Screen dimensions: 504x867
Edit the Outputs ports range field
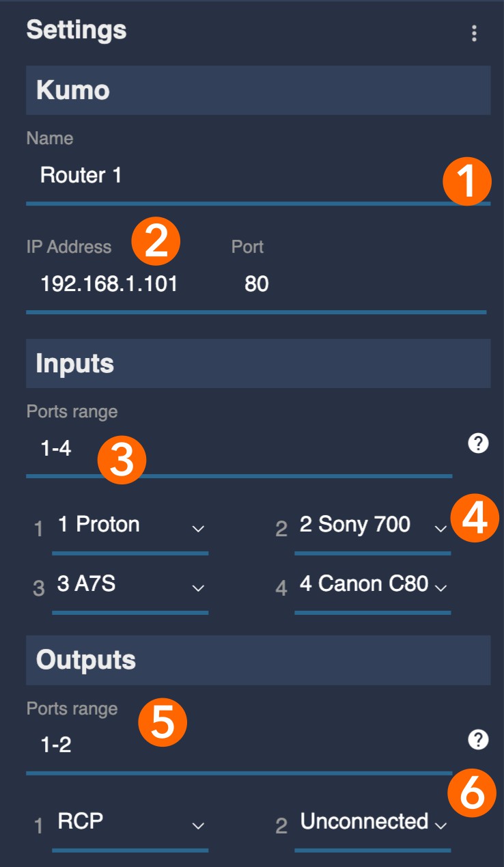click(x=239, y=745)
